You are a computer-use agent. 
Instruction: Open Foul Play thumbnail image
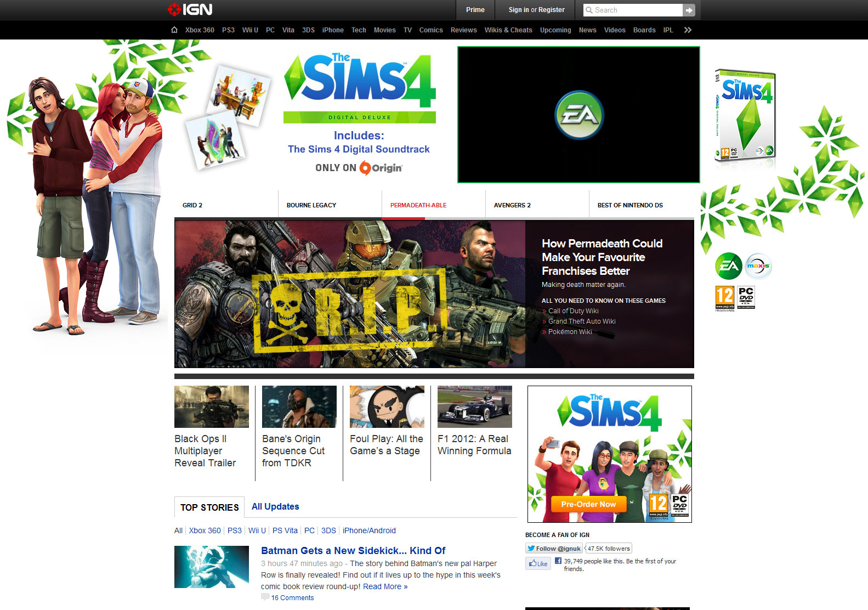(x=387, y=406)
